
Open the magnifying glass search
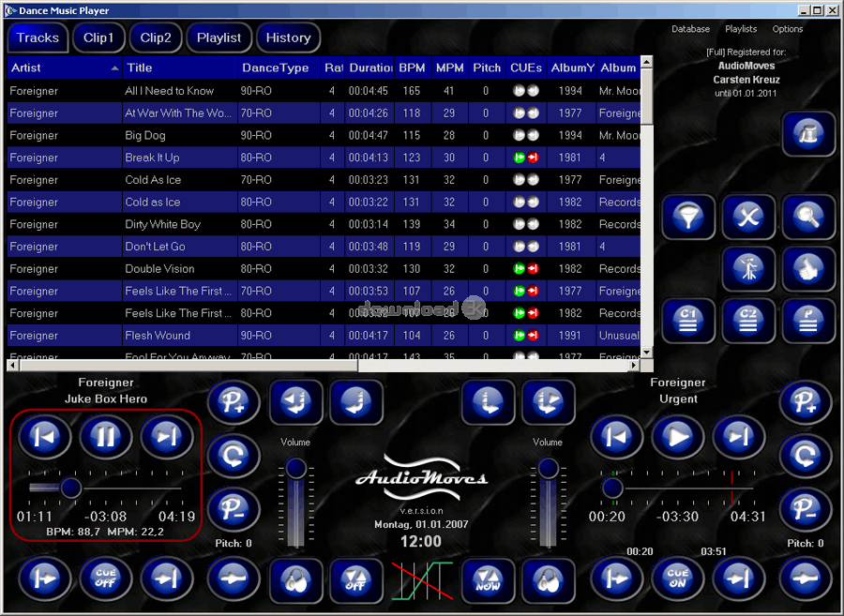tap(808, 218)
